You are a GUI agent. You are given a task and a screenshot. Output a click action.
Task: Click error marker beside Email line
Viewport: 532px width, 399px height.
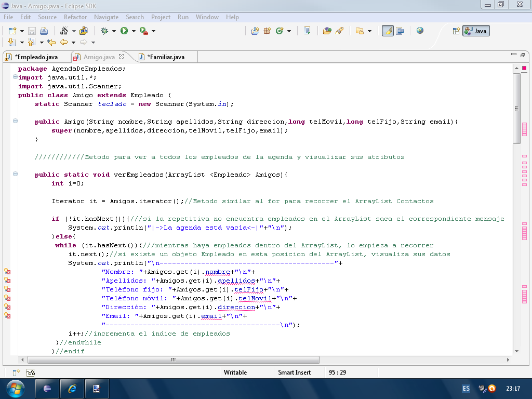point(7,315)
